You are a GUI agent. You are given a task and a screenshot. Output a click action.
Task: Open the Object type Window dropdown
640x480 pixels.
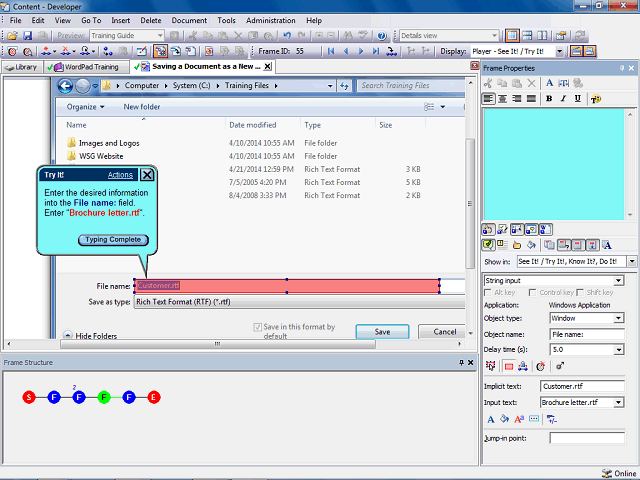(x=619, y=318)
